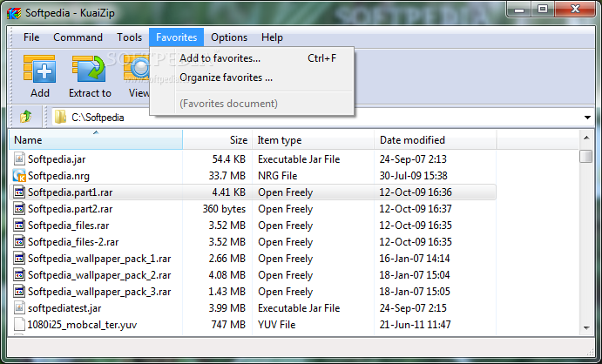Screen dimensions: 602x364
Task: Choose Add to favorites... menu entry
Action: click(253, 58)
